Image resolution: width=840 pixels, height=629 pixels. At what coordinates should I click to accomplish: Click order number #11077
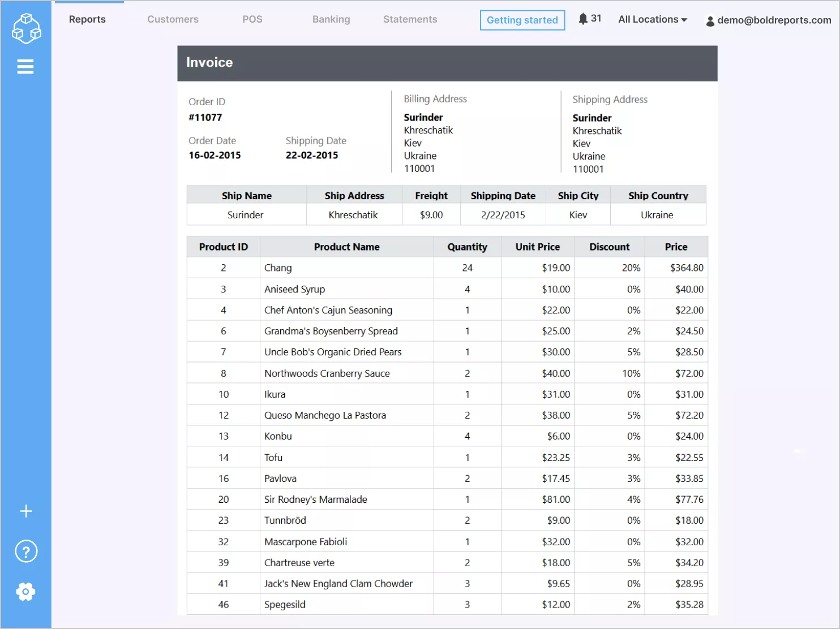click(x=205, y=118)
